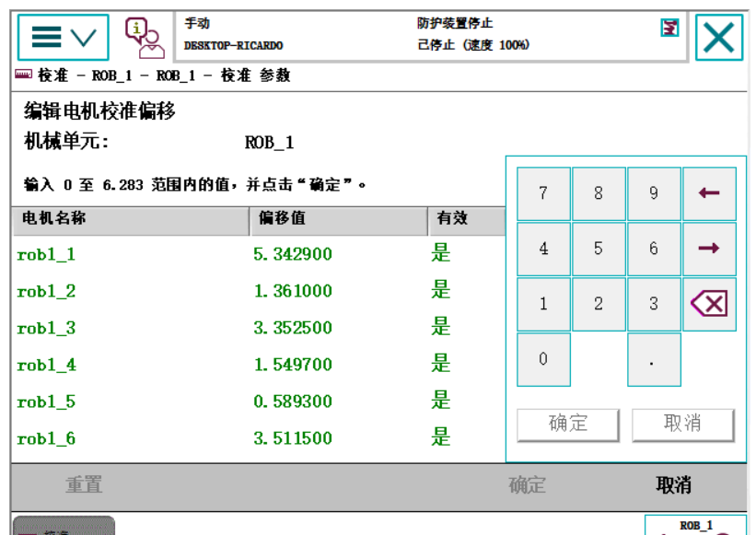Screen dimensions: 756x535
Task: Tap the decimal point key
Action: point(654,359)
